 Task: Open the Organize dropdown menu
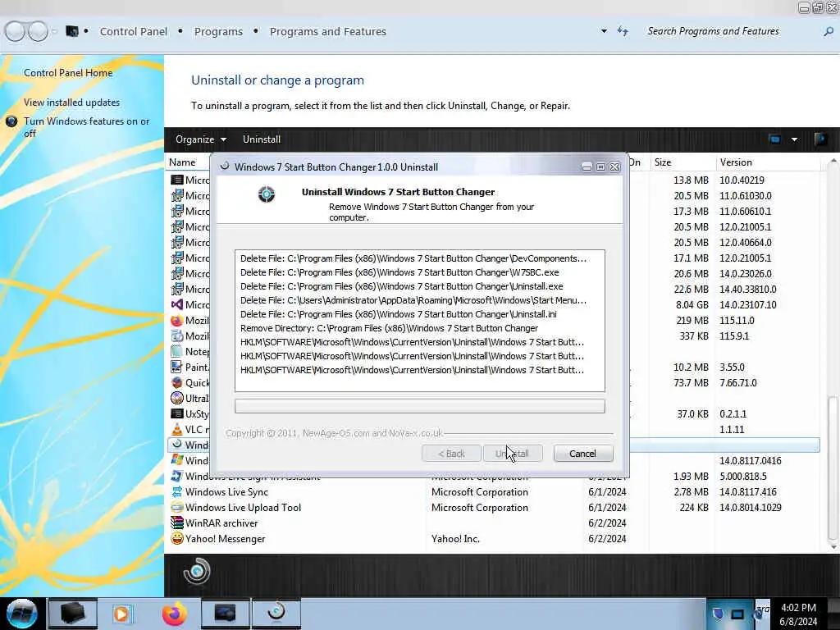click(200, 139)
